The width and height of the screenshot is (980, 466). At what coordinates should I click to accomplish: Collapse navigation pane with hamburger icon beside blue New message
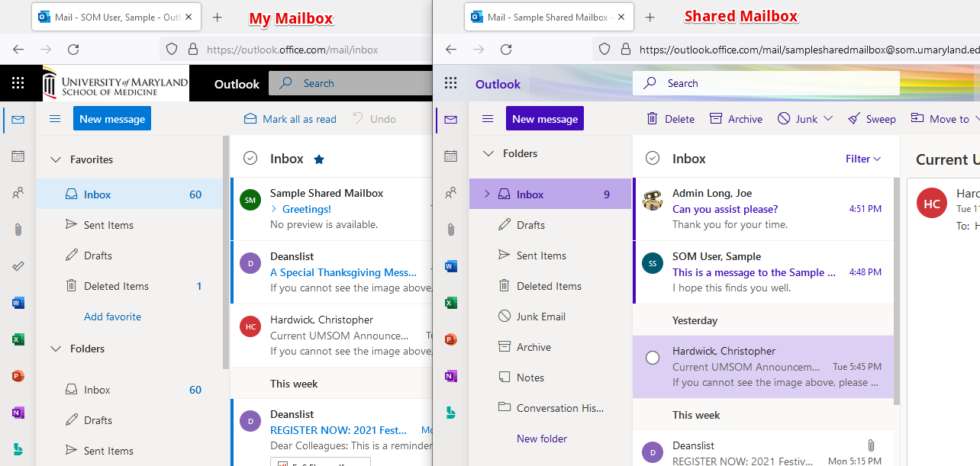click(55, 119)
